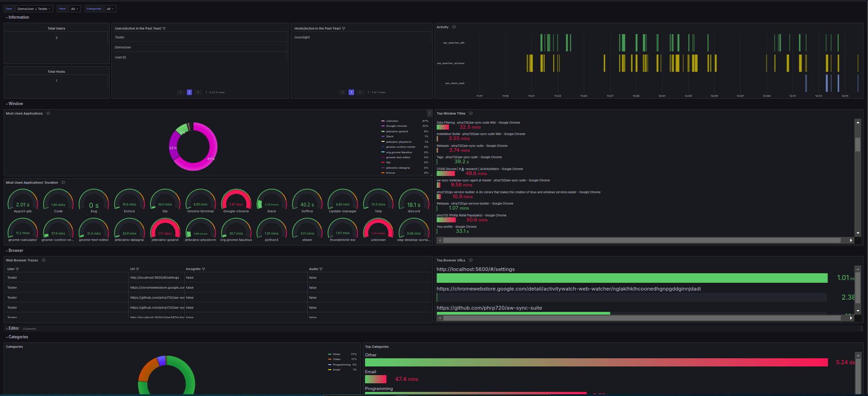Open the Categories variable All dropdown
The image size is (868, 396).
pyautogui.click(x=110, y=9)
